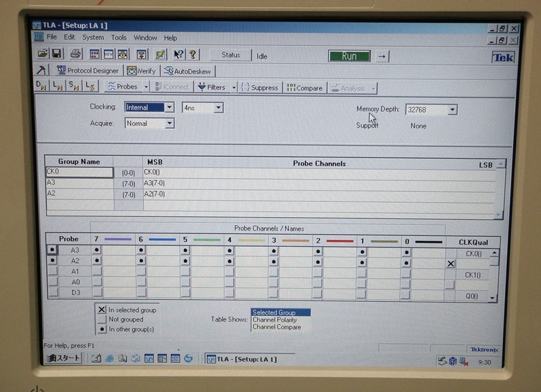541x392 pixels.
Task: Click the swirl icon in taskbar quick launch
Action: tap(188, 359)
